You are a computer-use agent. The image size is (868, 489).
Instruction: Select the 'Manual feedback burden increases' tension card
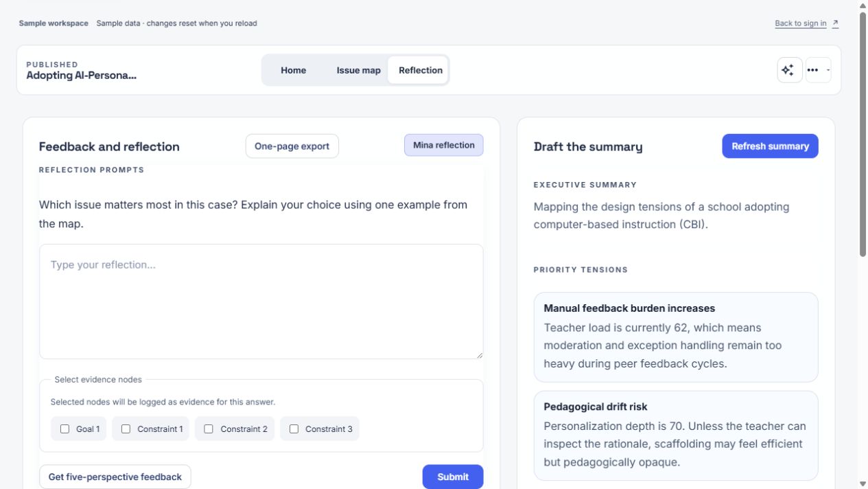[676, 337]
